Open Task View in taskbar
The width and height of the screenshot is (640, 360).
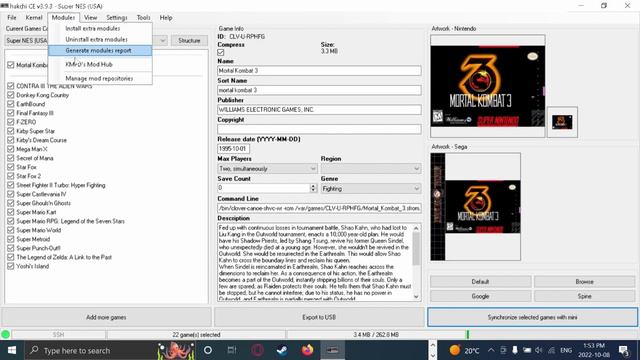[x=232, y=350]
